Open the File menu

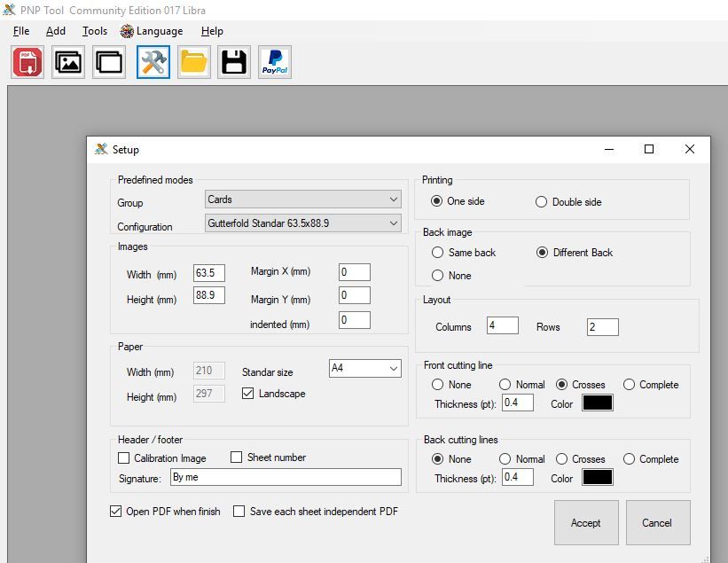pos(21,31)
